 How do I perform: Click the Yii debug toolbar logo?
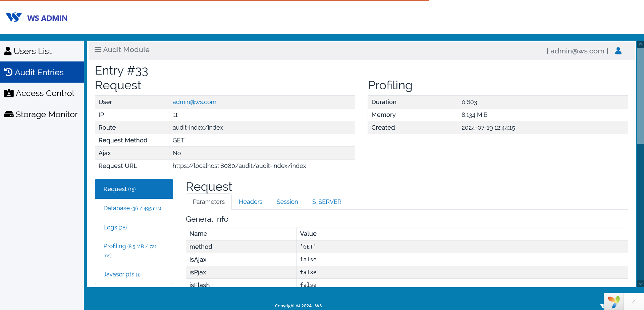(x=613, y=302)
